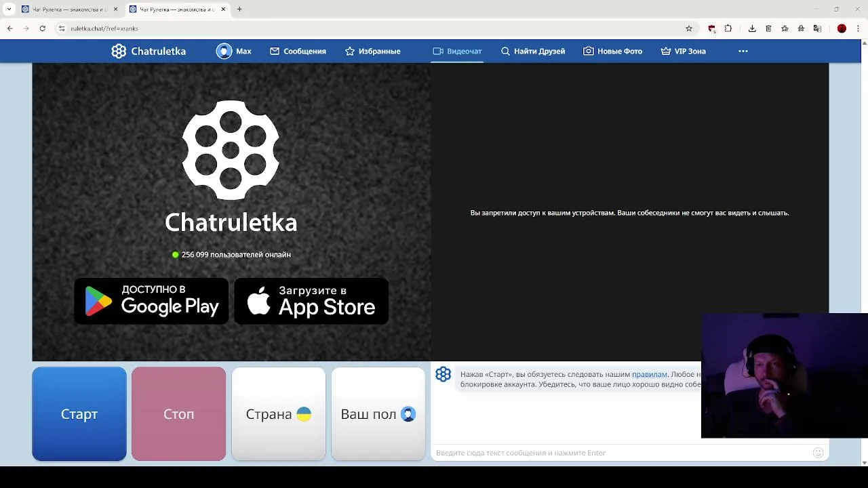This screenshot has height=488, width=868.
Task: Open the red shield extension icon
Action: (711, 28)
